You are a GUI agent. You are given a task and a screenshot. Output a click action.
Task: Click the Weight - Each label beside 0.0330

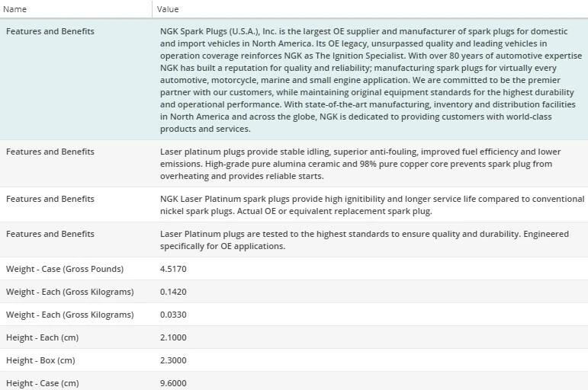pos(69,315)
